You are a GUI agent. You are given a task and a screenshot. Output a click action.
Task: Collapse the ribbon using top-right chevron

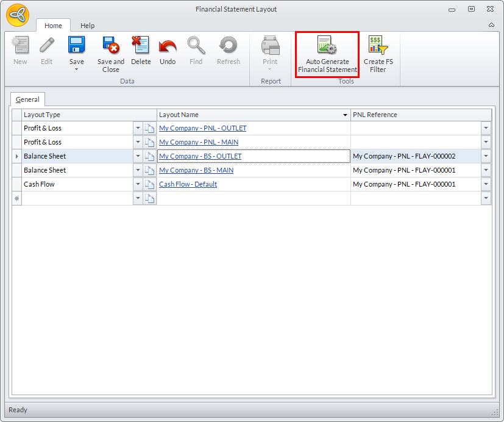click(491, 26)
